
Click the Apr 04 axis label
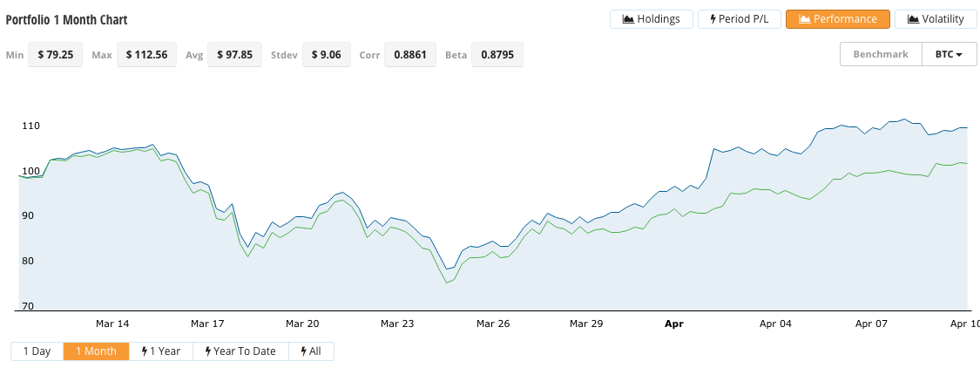pos(775,324)
